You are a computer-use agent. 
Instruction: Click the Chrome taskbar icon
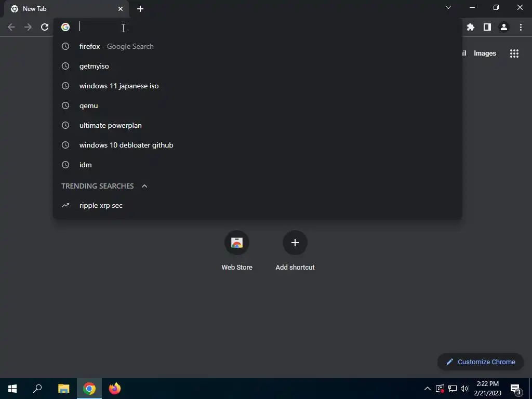coord(89,389)
